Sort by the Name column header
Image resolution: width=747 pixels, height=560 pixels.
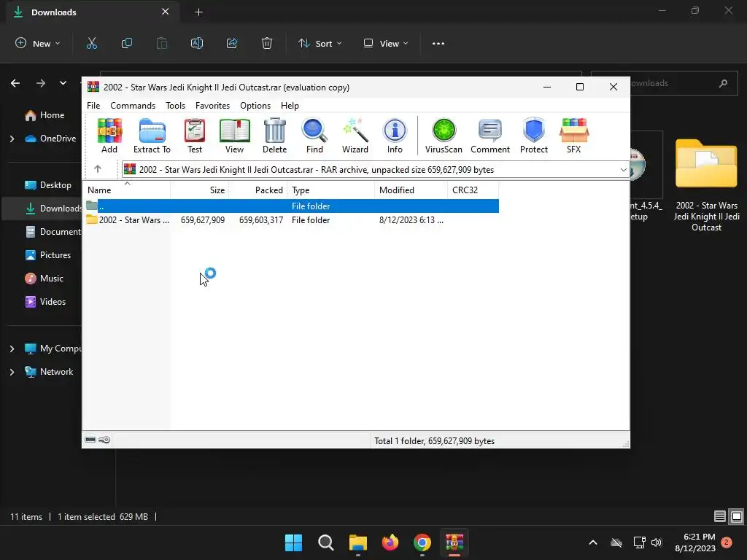point(126,190)
